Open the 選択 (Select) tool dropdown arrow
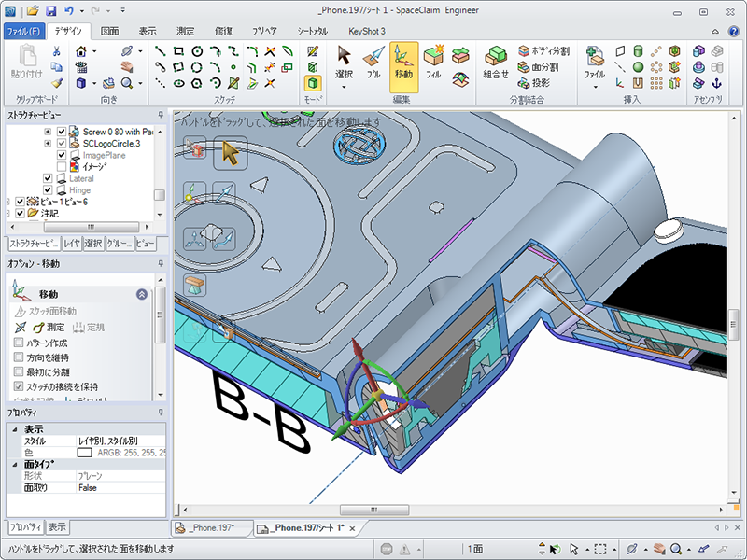Viewport: 747px width, 560px height. coord(345,87)
